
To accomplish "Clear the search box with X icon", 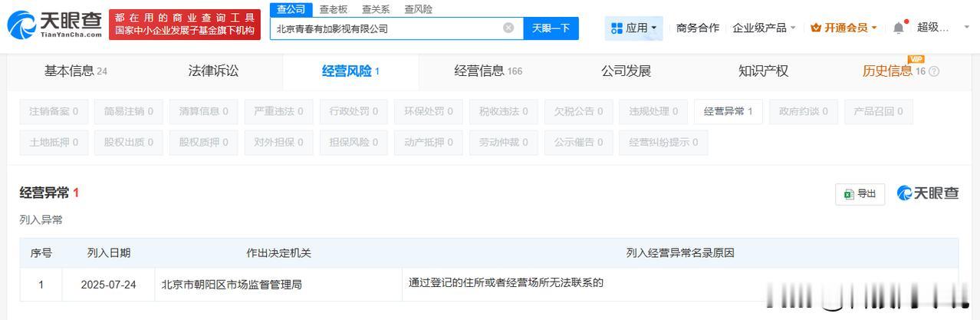I will [x=508, y=28].
